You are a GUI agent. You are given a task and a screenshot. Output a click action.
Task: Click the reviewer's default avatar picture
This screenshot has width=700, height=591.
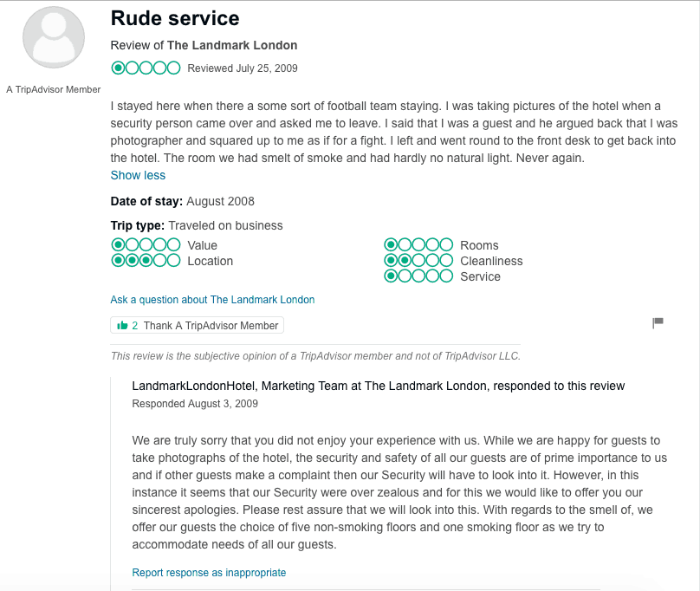pyautogui.click(x=53, y=37)
